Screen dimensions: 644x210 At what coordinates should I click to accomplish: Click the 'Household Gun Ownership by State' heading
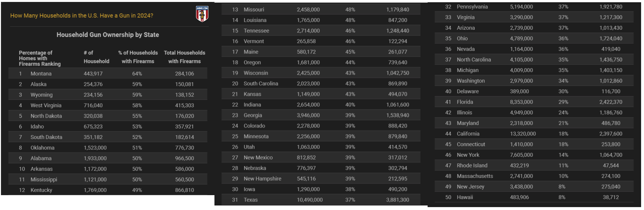108,35
